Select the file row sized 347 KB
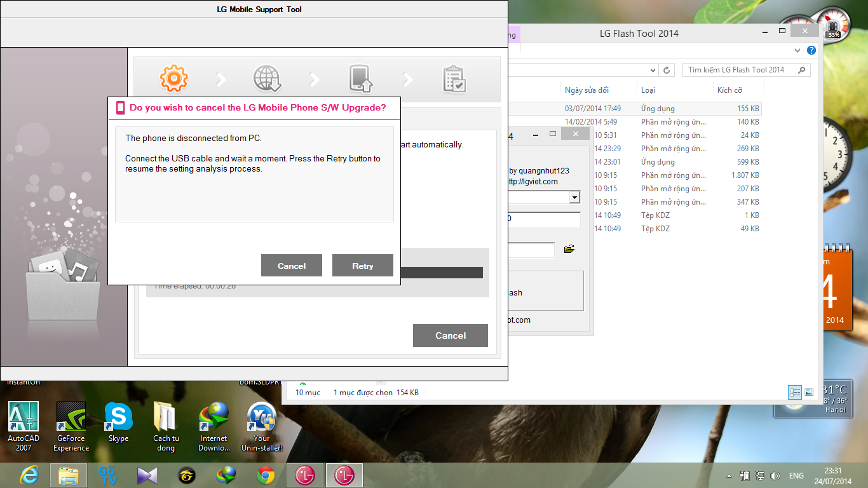 pos(677,202)
